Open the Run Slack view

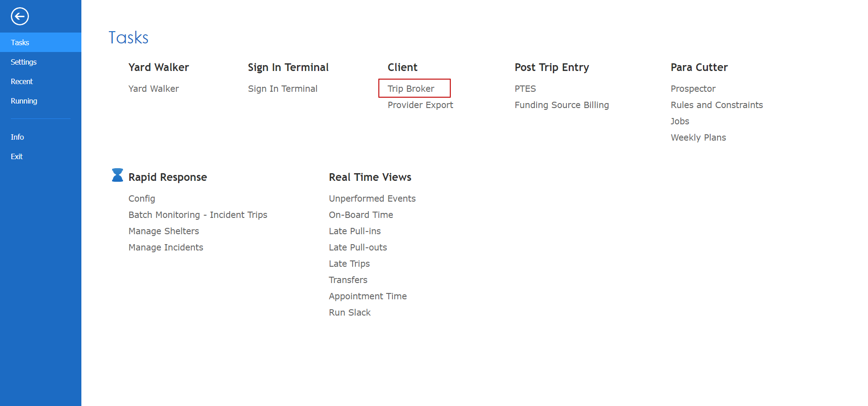[349, 312]
